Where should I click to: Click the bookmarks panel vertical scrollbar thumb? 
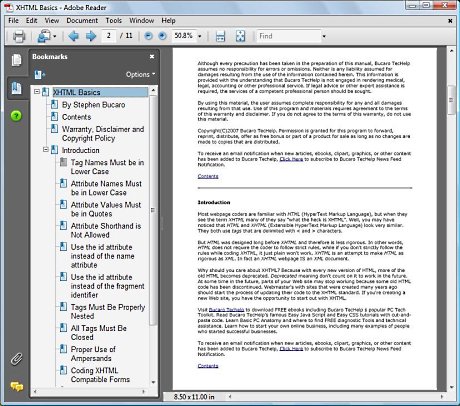coord(153,210)
